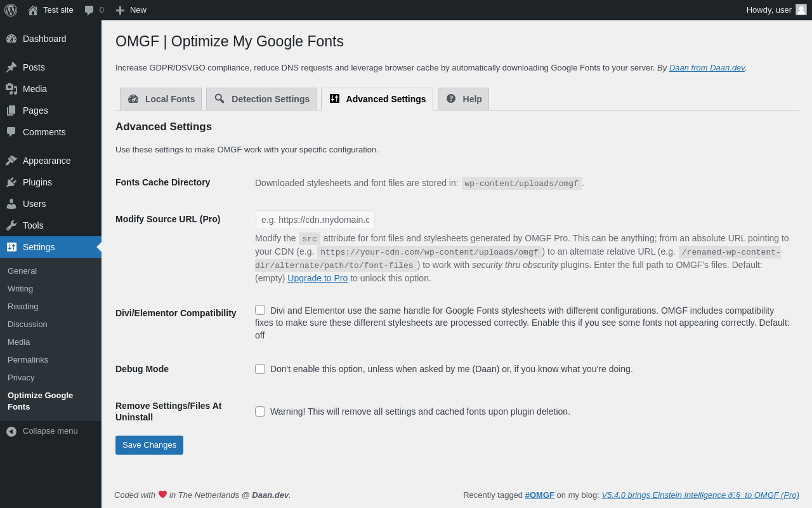Toggle the Debug Mode checkbox

tap(260, 369)
